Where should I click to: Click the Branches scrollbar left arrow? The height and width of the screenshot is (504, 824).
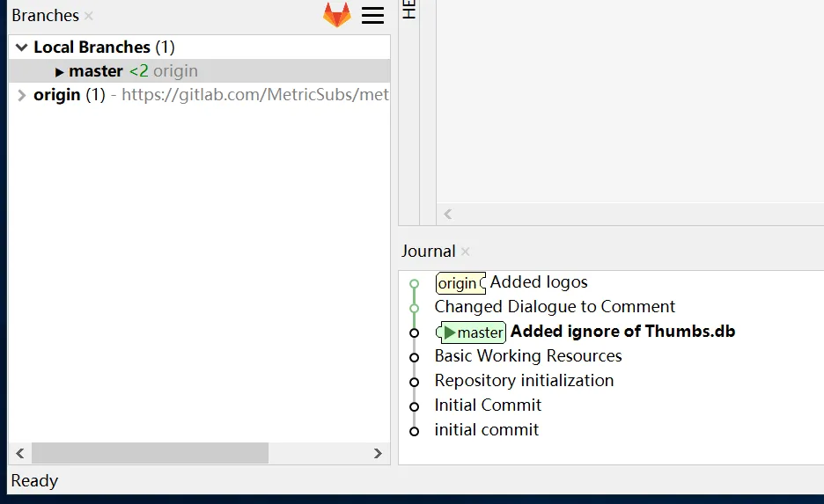(20, 454)
